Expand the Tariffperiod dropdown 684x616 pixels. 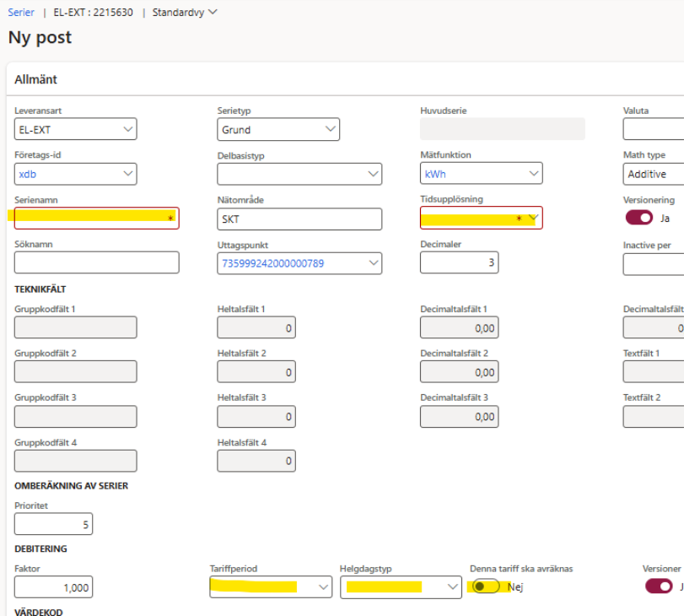(x=323, y=587)
